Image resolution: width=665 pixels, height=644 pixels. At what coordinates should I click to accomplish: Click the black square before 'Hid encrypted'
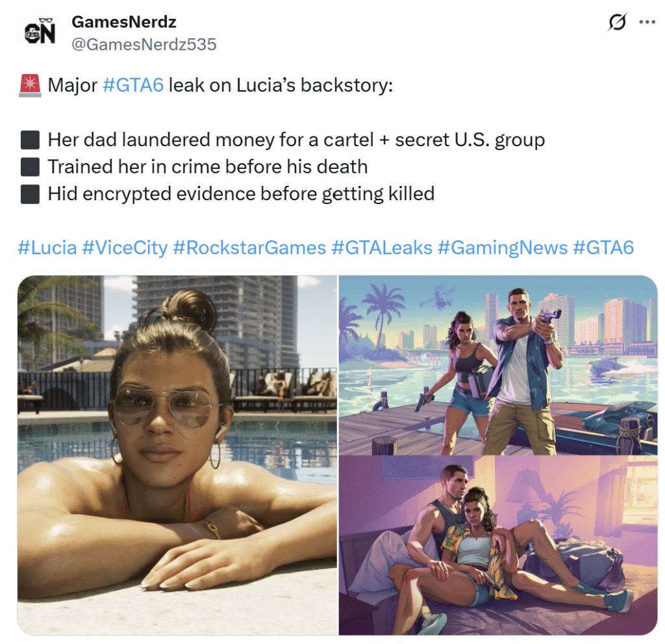coord(30,194)
